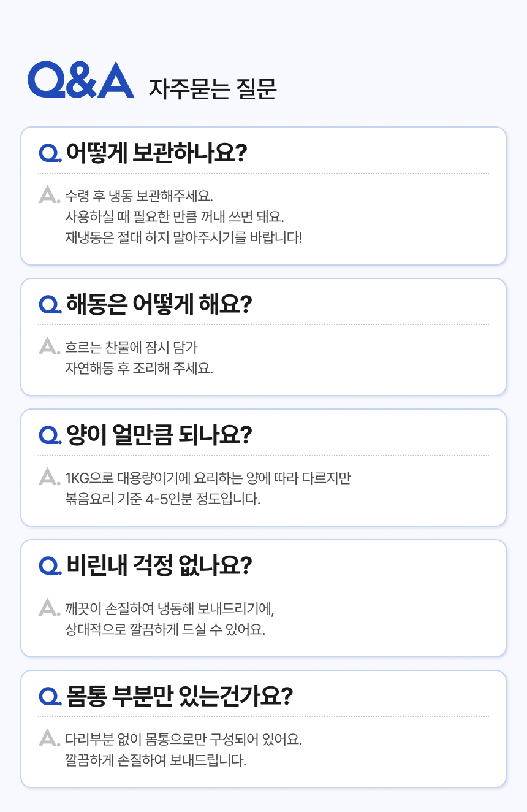
Task: Click the Q icon beside 비린내 걱정 없나요?
Action: point(48,565)
